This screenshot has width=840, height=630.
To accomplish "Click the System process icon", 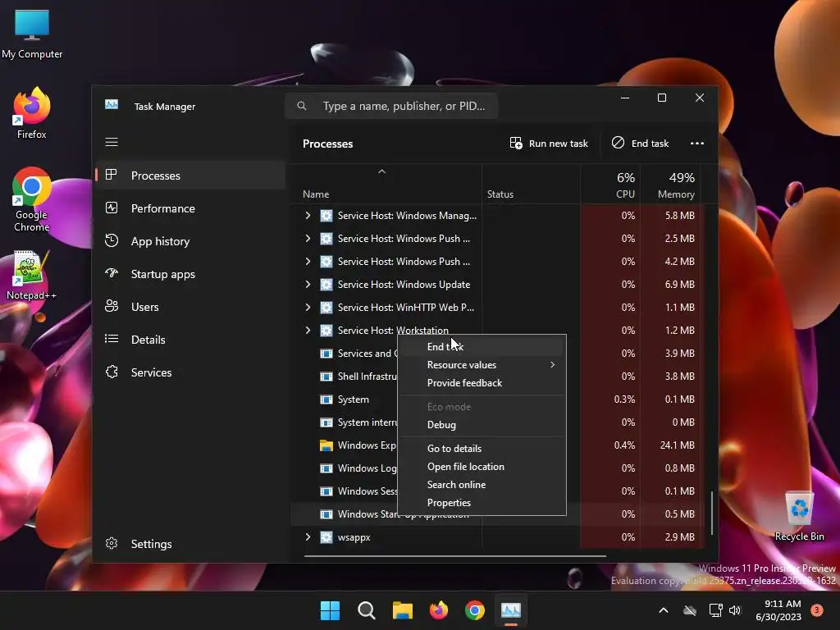I will tap(326, 399).
